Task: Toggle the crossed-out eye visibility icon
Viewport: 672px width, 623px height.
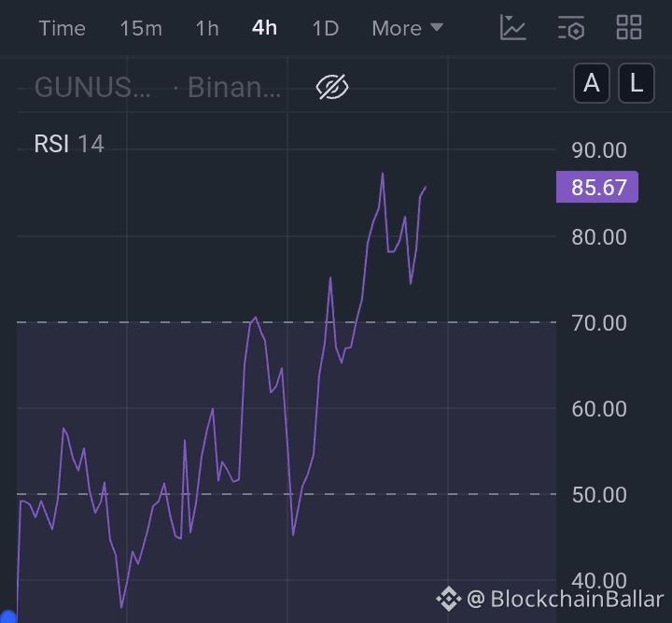Action: [x=332, y=88]
